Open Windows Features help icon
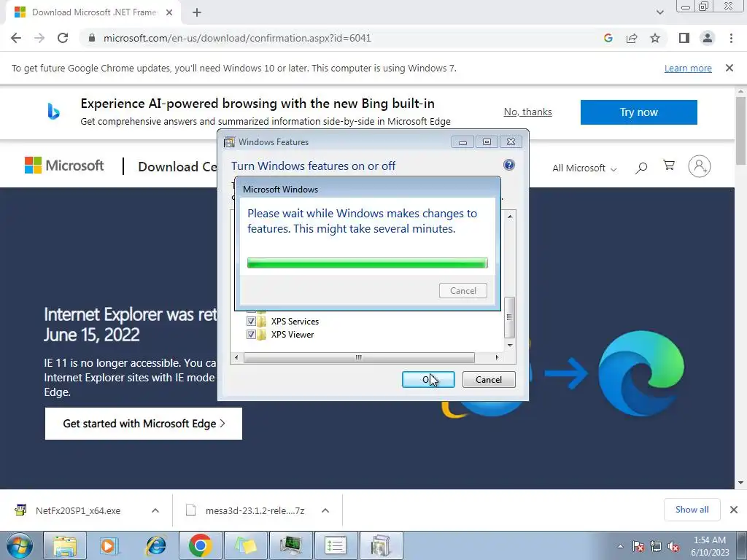Image resolution: width=747 pixels, height=560 pixels. [508, 165]
